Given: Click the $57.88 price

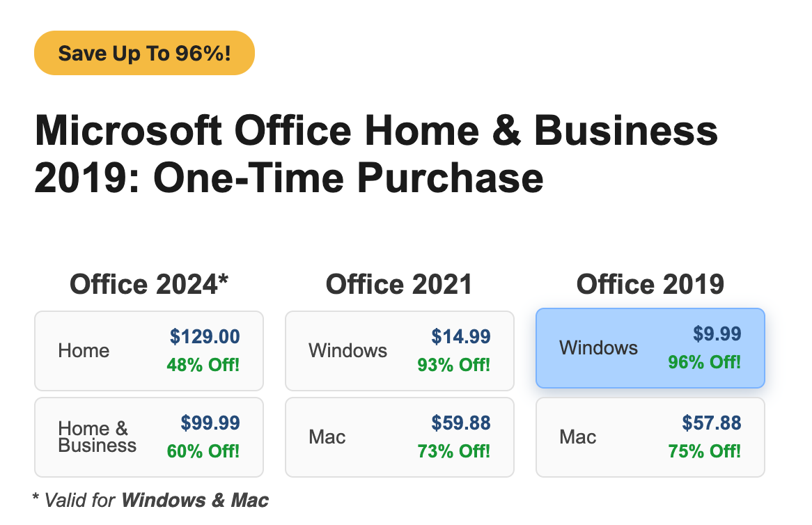Looking at the screenshot, I should [x=712, y=423].
